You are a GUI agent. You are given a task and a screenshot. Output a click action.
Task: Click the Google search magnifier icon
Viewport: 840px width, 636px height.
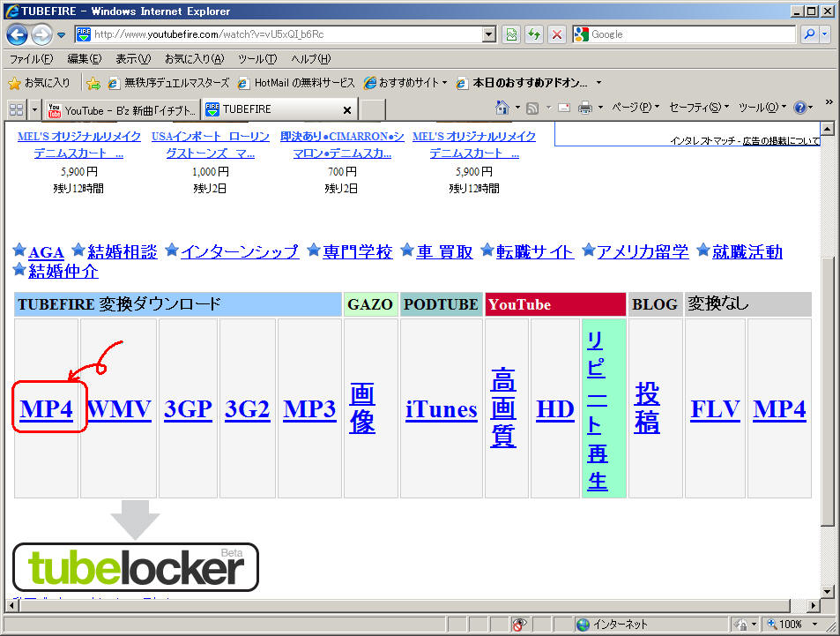pos(809,34)
